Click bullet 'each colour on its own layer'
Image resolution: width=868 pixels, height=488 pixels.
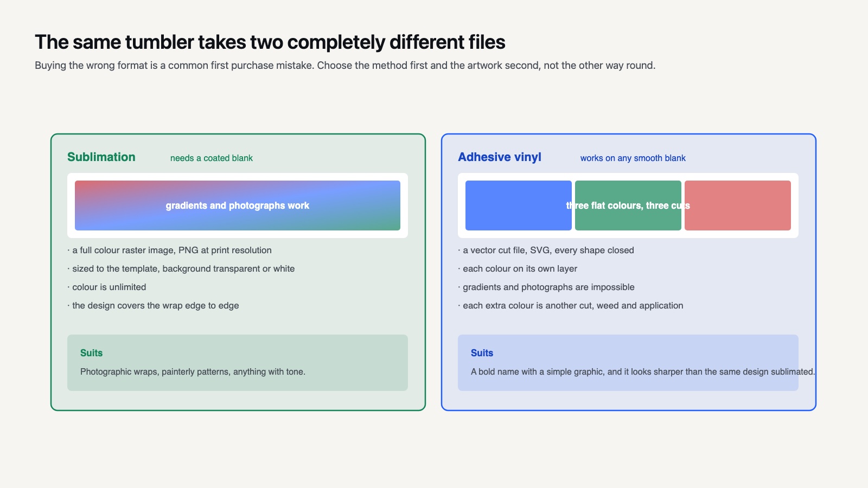point(518,269)
